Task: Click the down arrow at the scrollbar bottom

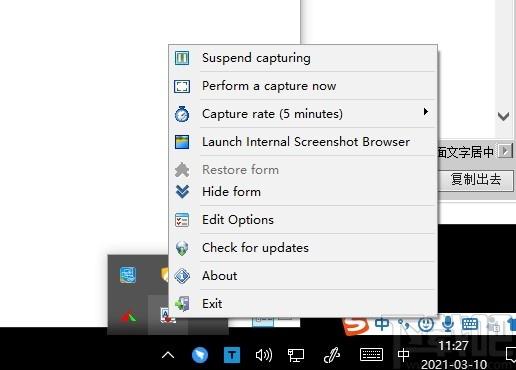Action: click(x=503, y=116)
